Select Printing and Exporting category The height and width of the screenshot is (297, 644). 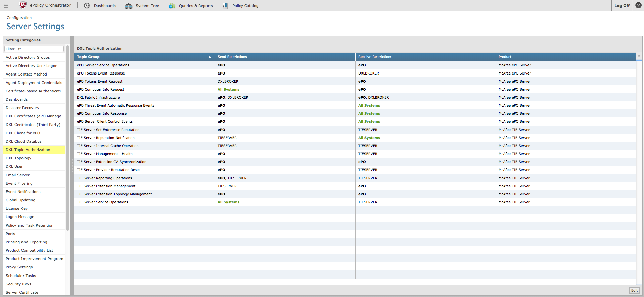[x=34, y=242]
